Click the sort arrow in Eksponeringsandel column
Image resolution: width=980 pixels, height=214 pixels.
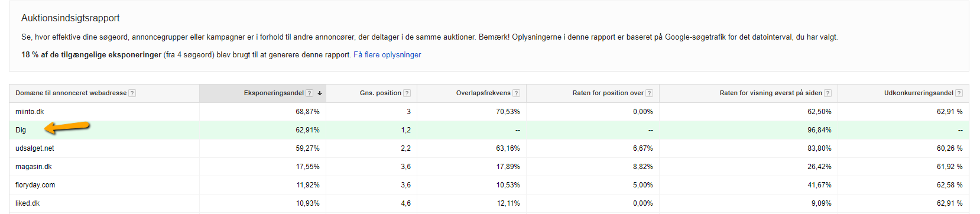point(320,93)
